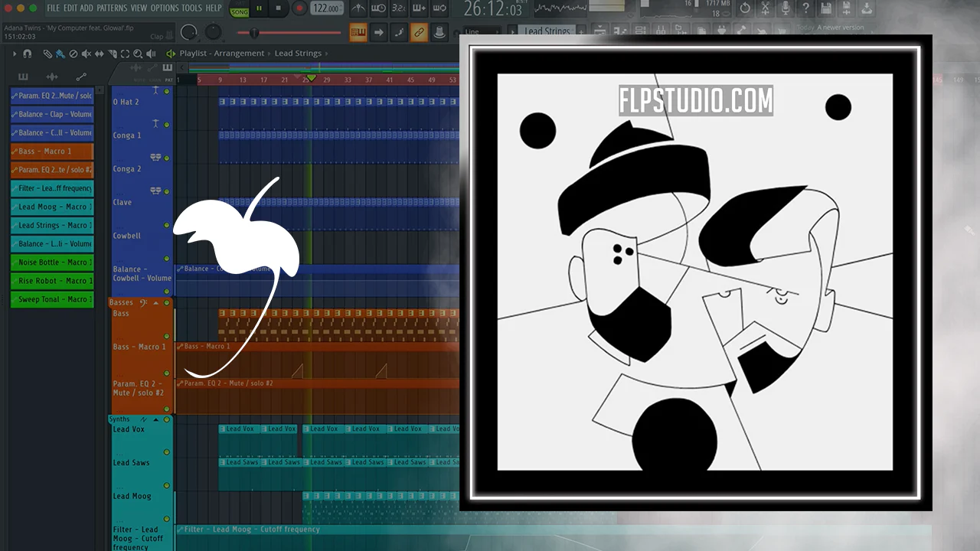Open the EDIT menu
Screen dimensions: 980x551
pyautogui.click(x=70, y=8)
